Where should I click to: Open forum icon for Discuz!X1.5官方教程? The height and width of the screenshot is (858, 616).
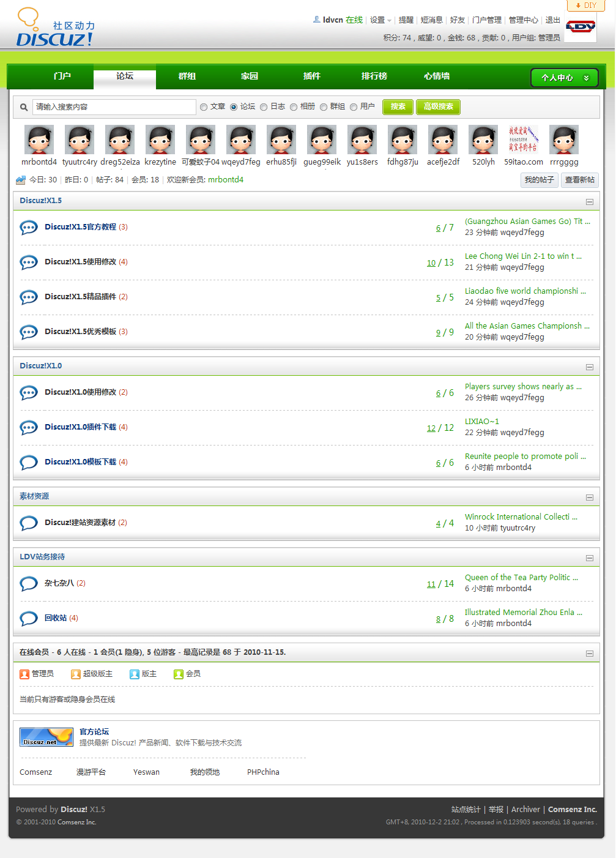coord(29,228)
